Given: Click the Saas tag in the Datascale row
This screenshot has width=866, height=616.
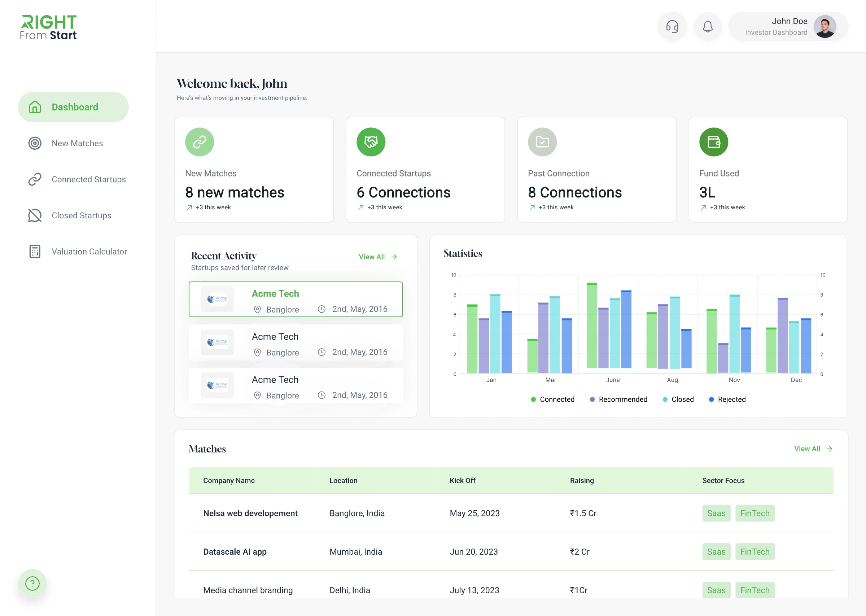Looking at the screenshot, I should 716,551.
